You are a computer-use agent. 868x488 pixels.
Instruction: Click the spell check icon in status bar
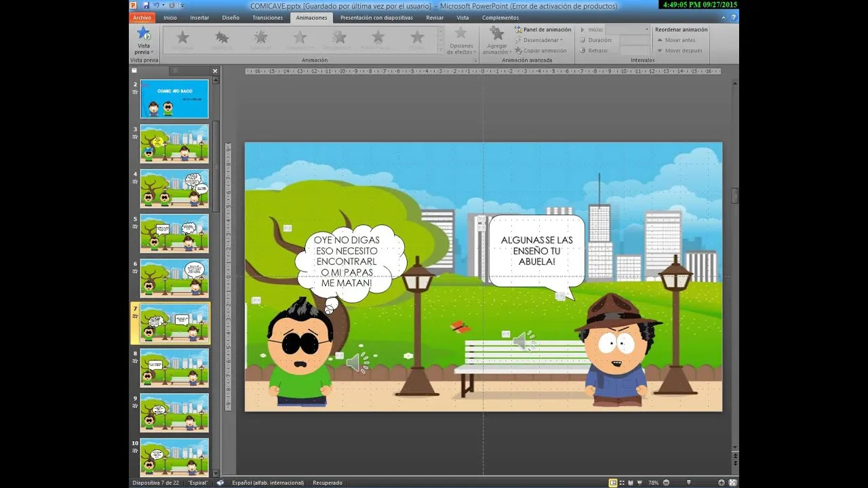[220, 483]
